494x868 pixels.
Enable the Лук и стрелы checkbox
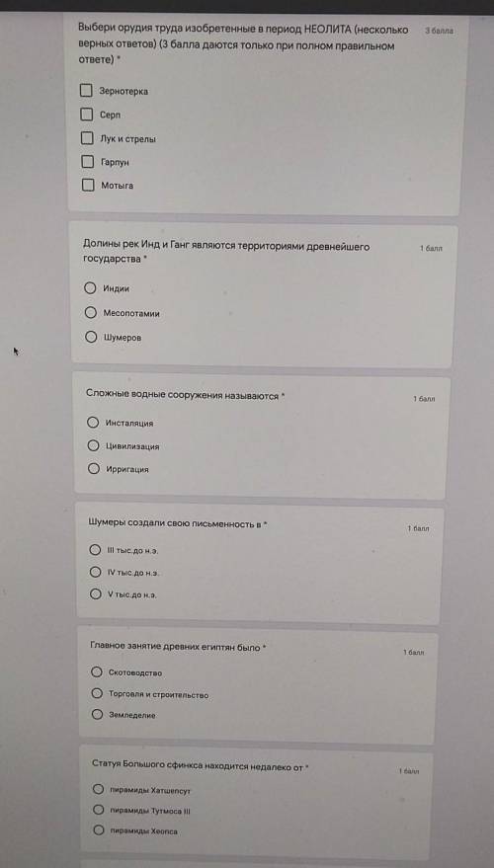[x=87, y=138]
